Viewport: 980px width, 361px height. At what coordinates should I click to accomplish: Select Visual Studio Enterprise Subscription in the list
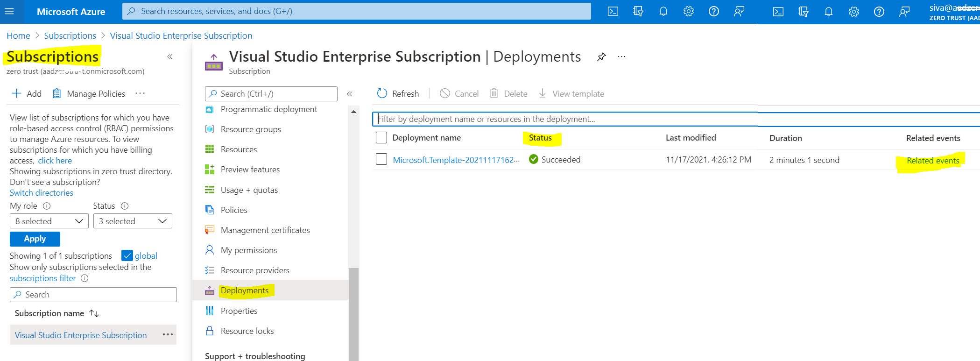point(81,335)
